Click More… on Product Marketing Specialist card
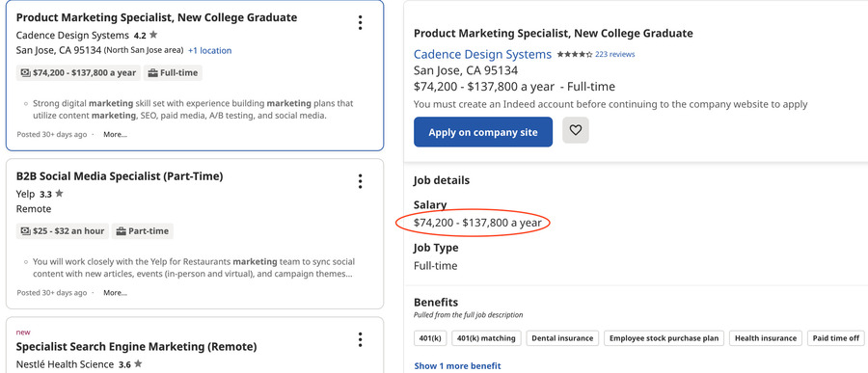The image size is (868, 373). [115, 134]
